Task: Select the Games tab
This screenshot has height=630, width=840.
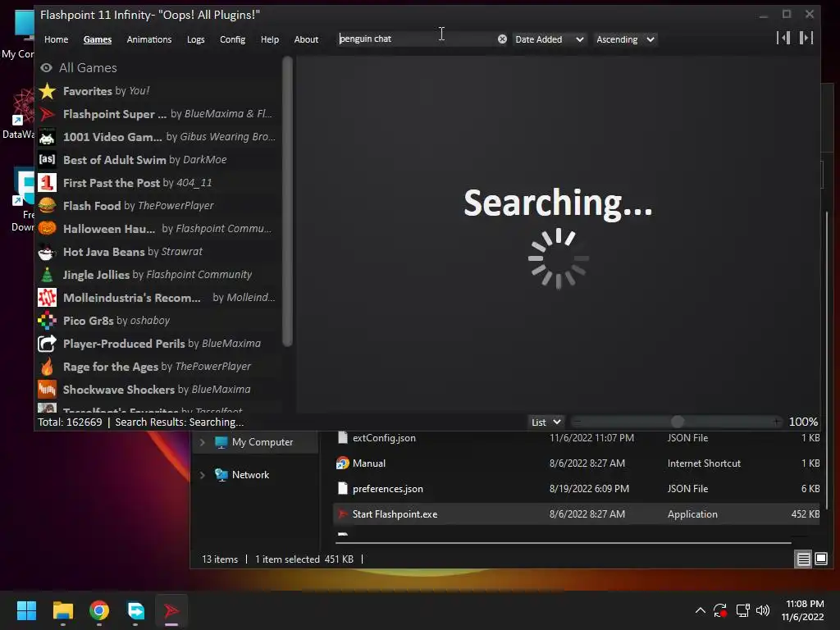Action: (x=98, y=39)
